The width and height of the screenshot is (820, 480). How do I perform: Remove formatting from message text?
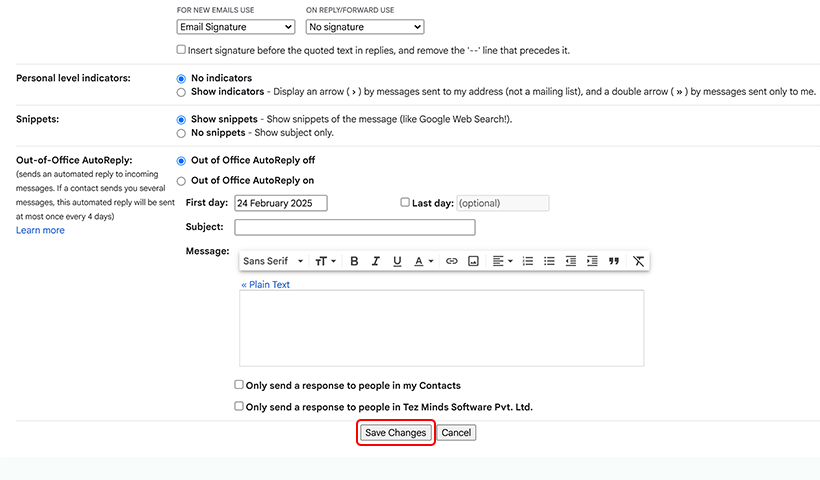pos(639,261)
